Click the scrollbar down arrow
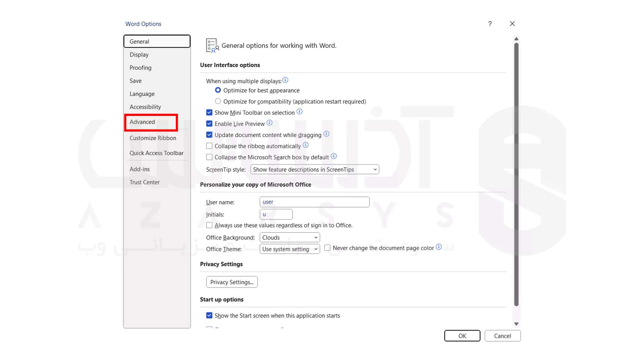This screenshot has width=644, height=362. (517, 324)
